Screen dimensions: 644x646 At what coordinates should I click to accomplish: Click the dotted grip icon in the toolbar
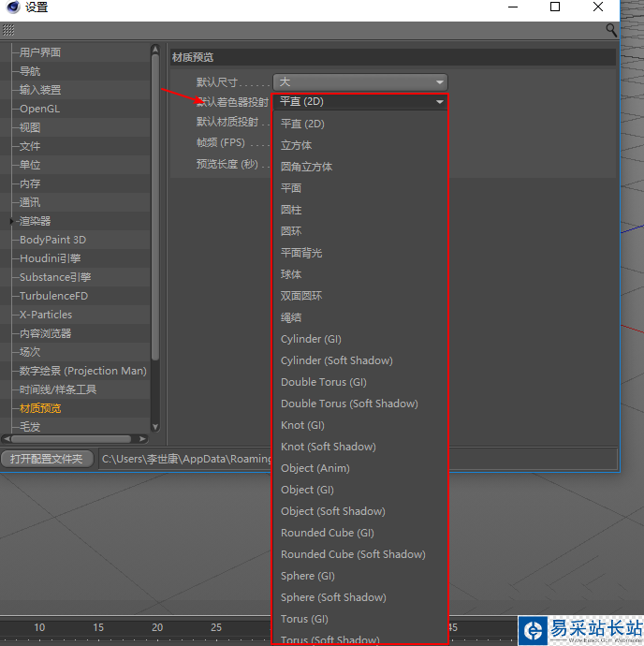pyautogui.click(x=8, y=30)
